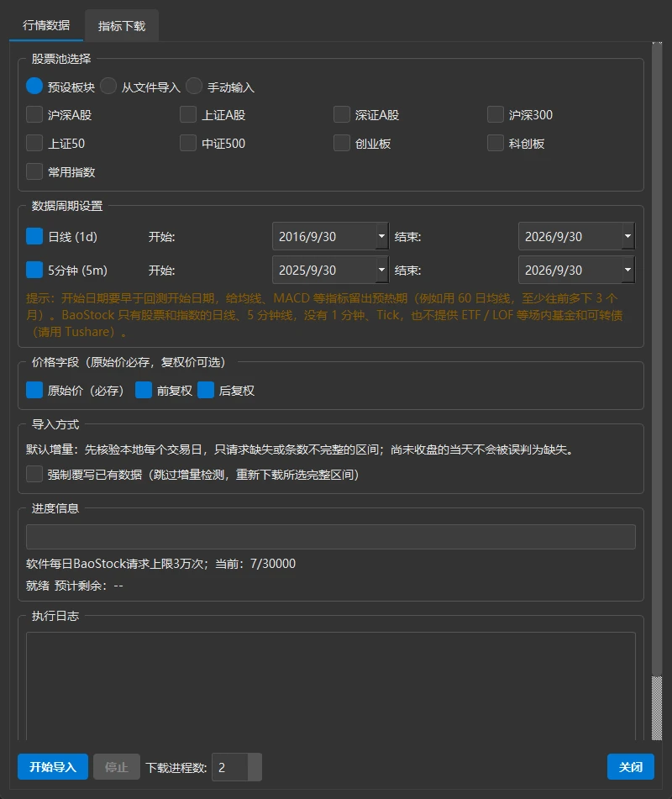The image size is (672, 799).
Task: Toggle the 前复权 checkbox
Action: [144, 391]
